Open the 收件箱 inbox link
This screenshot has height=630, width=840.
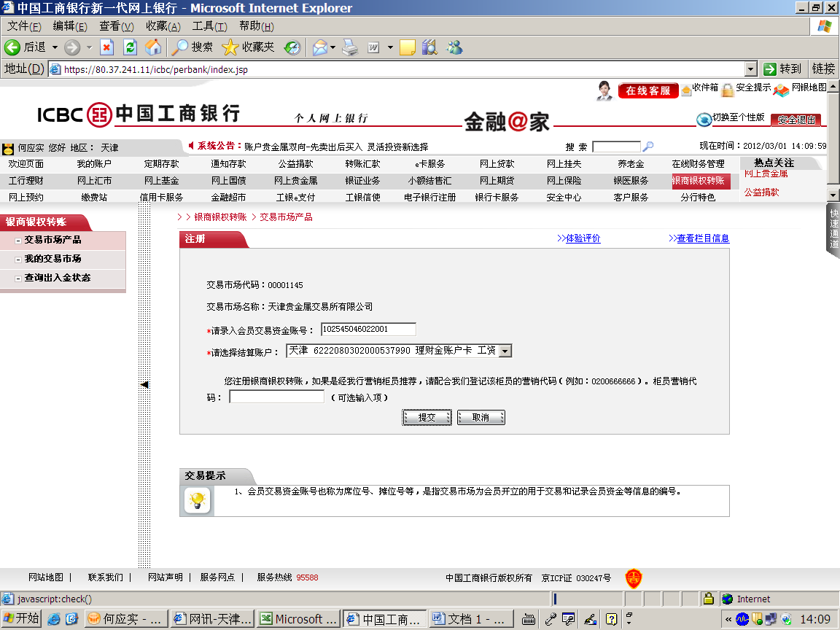click(705, 87)
